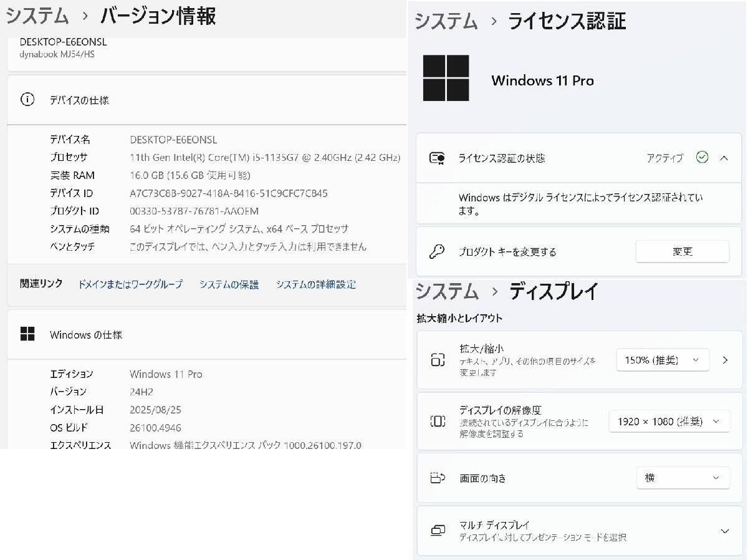Click the 関連リンク label

41,284
